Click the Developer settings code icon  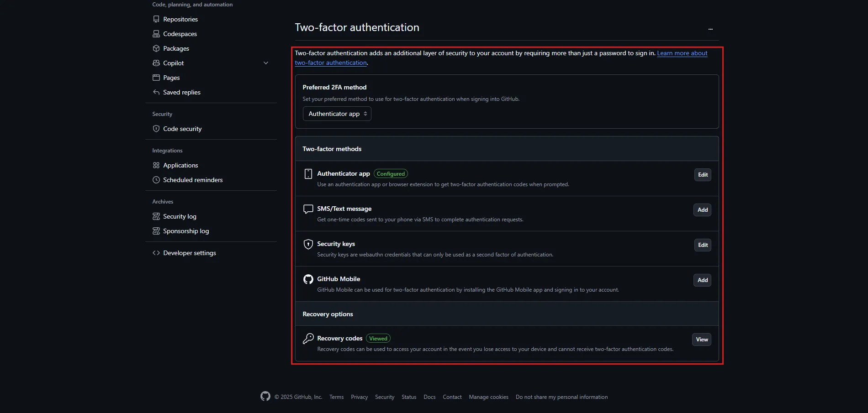(x=156, y=253)
